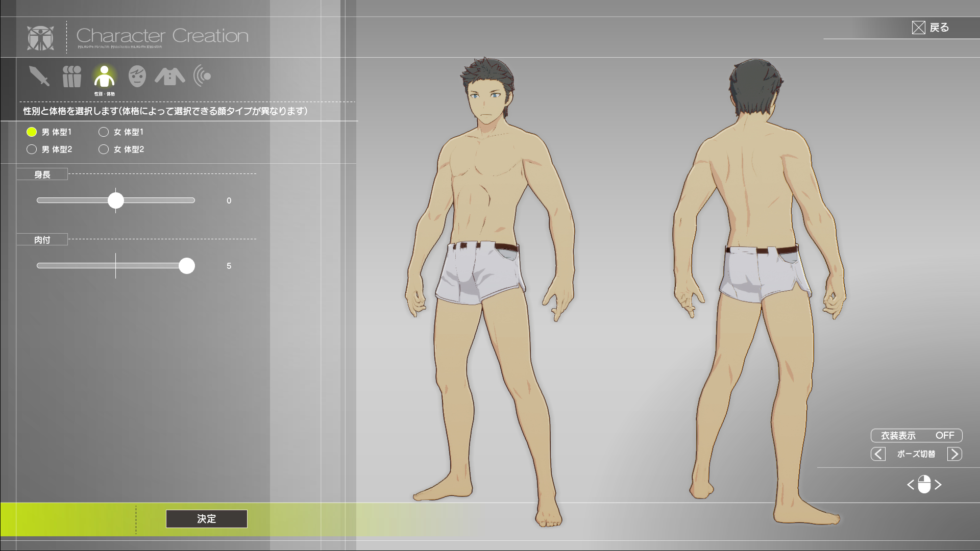Select 男 体型2 radio button
980x551 pixels.
(x=32, y=149)
